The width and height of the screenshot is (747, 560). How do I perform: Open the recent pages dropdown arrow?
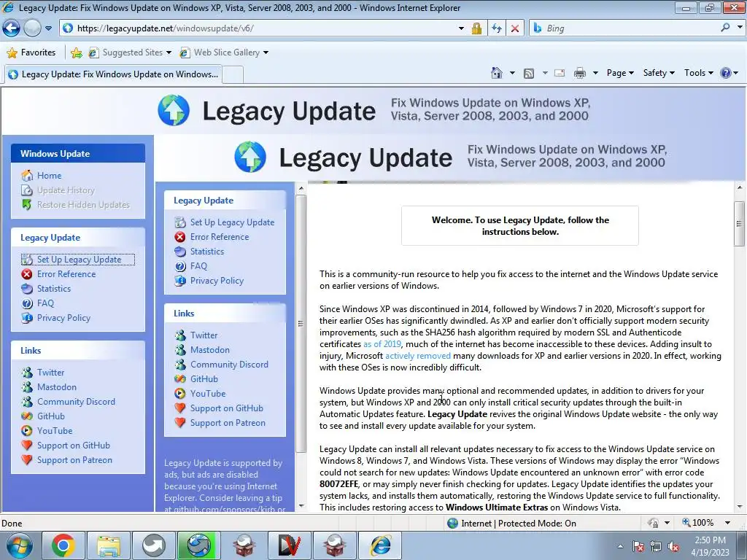[x=49, y=28]
